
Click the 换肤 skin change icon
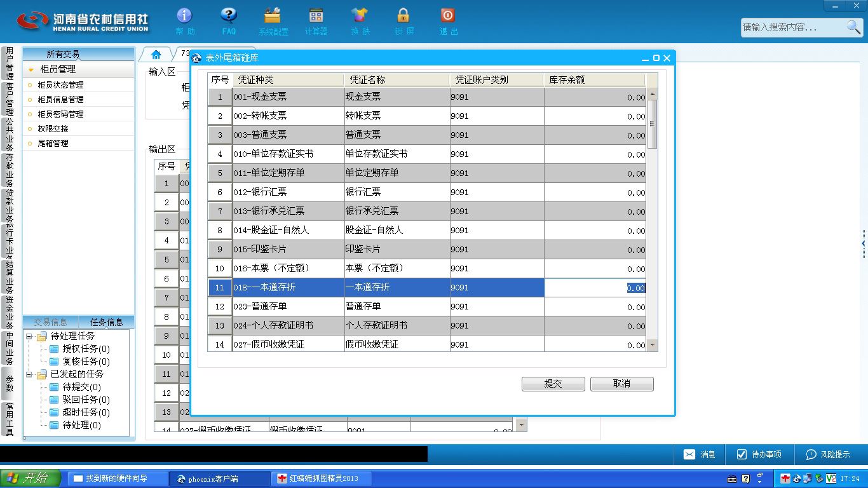360,15
